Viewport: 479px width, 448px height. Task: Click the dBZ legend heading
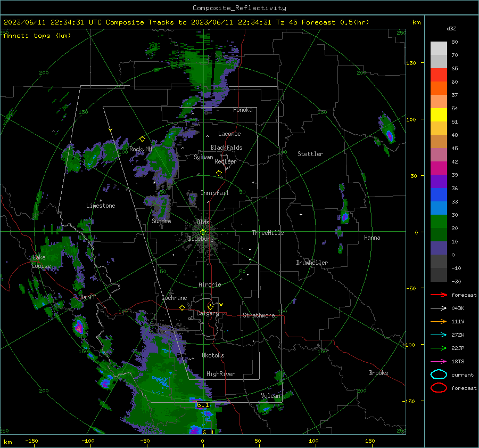point(451,28)
